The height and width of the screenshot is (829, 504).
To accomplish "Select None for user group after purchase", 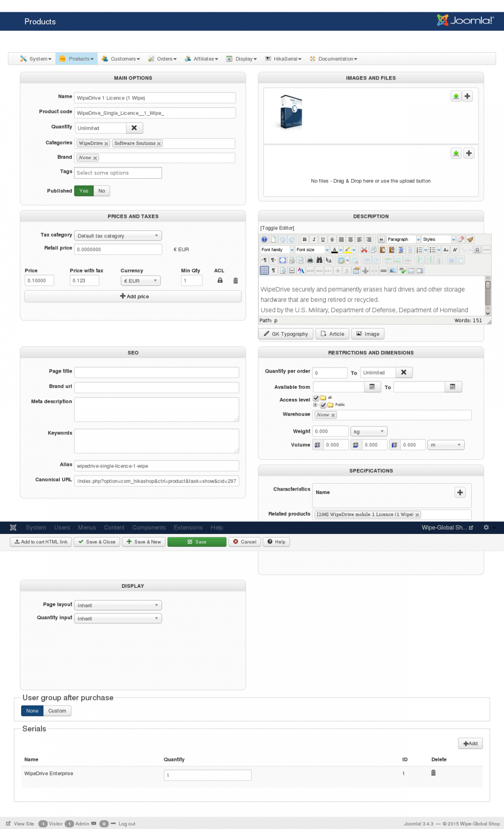I will click(x=32, y=711).
